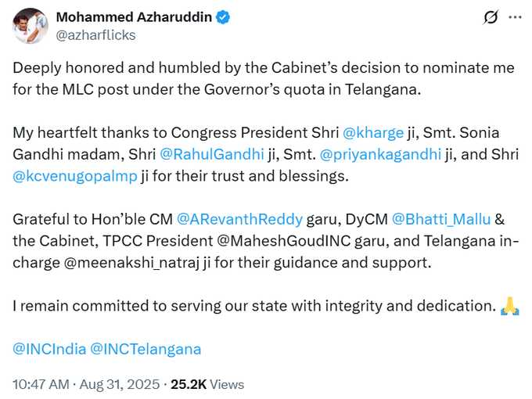This screenshot has width=532, height=399.
Task: Open the @INCIndia mention
Action: (49, 349)
